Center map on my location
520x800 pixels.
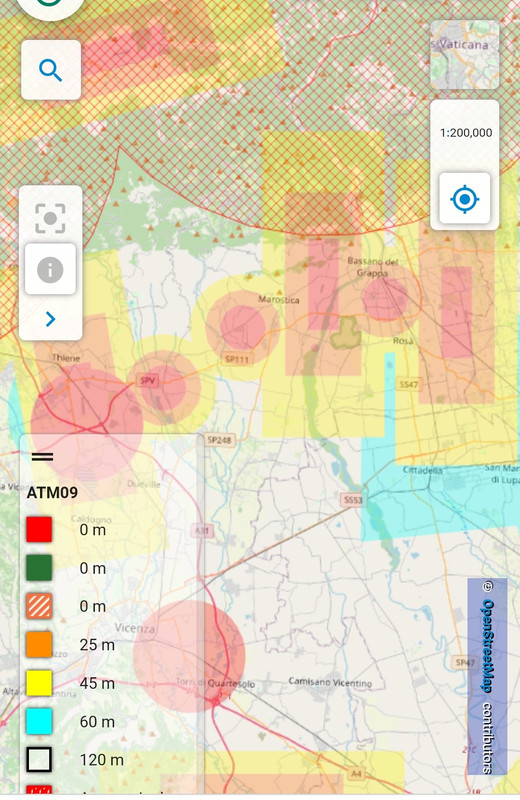coord(464,199)
